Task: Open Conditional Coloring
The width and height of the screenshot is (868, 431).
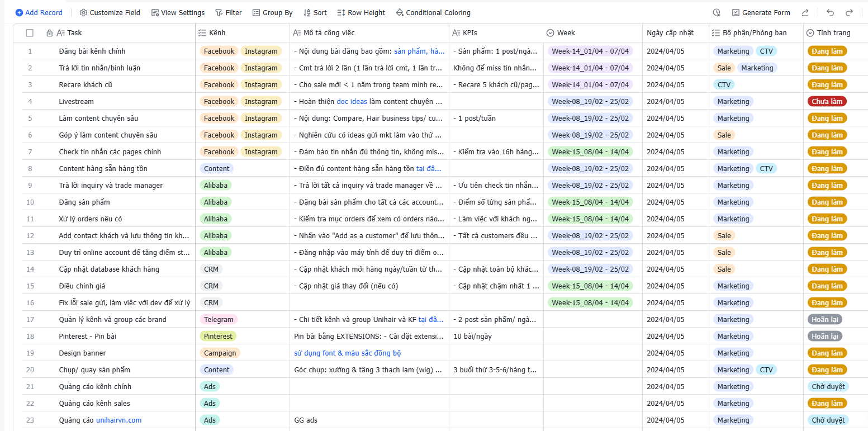Action: [x=433, y=12]
